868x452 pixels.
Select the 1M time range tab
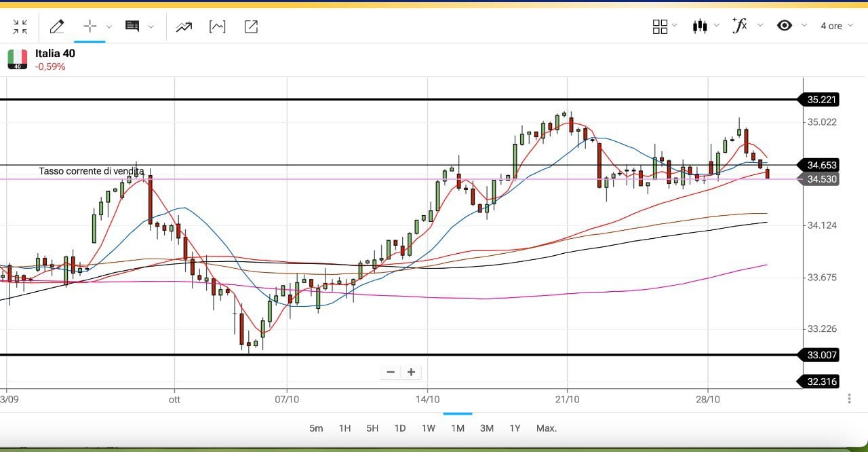tap(457, 428)
